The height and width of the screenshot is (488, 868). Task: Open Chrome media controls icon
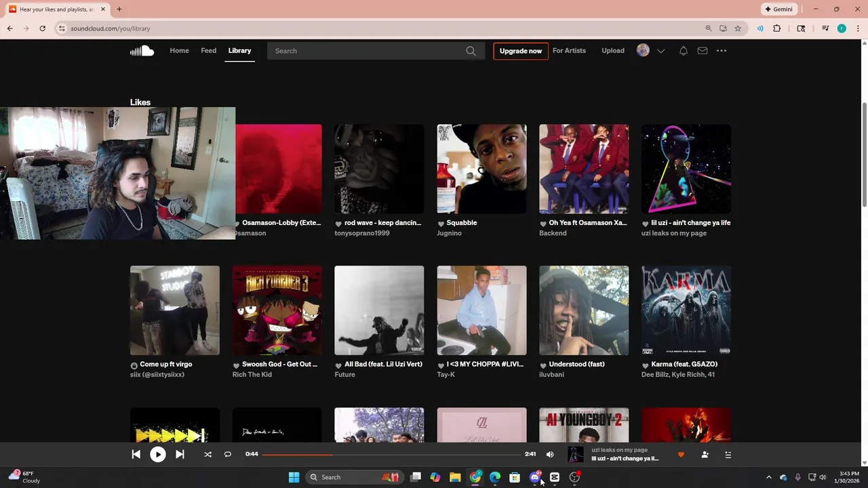coord(825,28)
